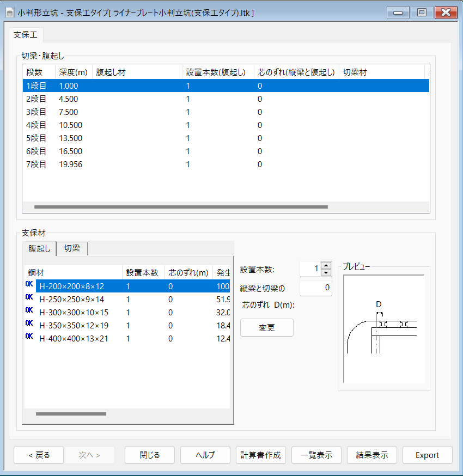Click the app icon in the title bar
Viewport: 463px width, 476px height.
[x=9, y=12]
